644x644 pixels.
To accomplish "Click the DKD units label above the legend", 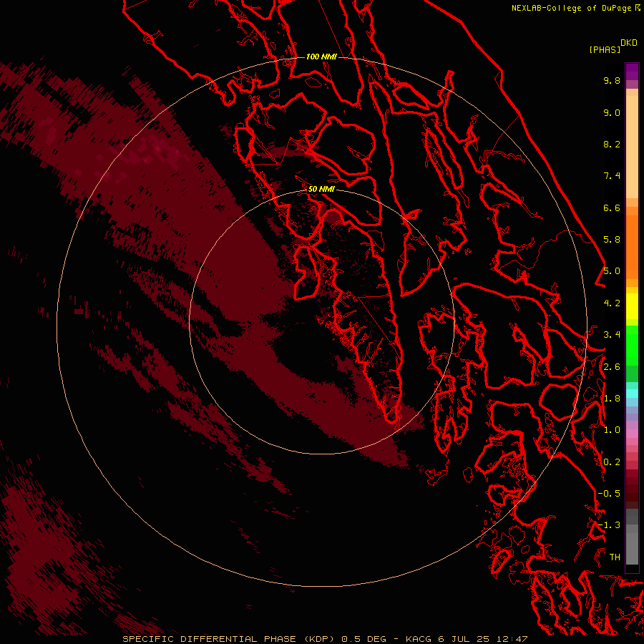I will (629, 43).
